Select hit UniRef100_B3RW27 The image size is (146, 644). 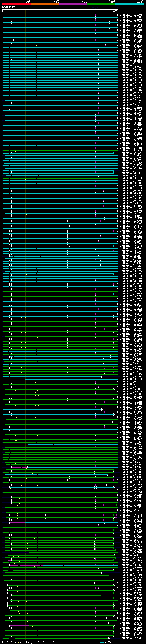pos(131,361)
